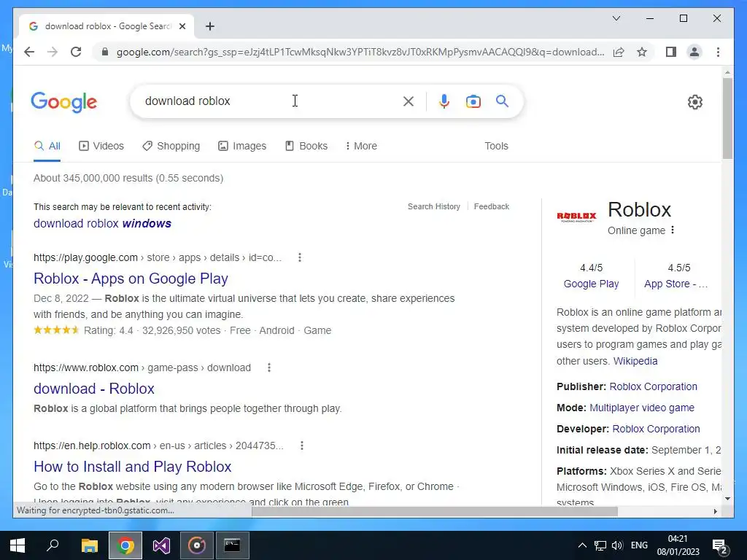
Task: Select the All results tab
Action: tap(47, 146)
